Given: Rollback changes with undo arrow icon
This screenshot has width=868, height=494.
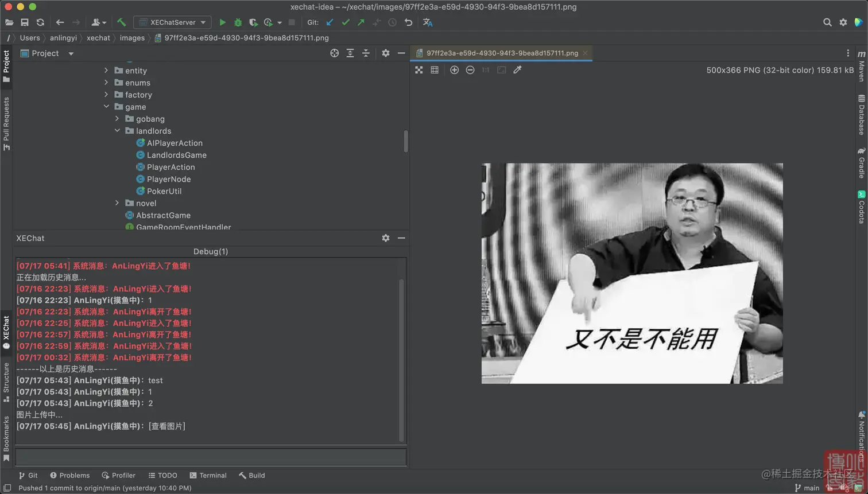Looking at the screenshot, I should 408,22.
